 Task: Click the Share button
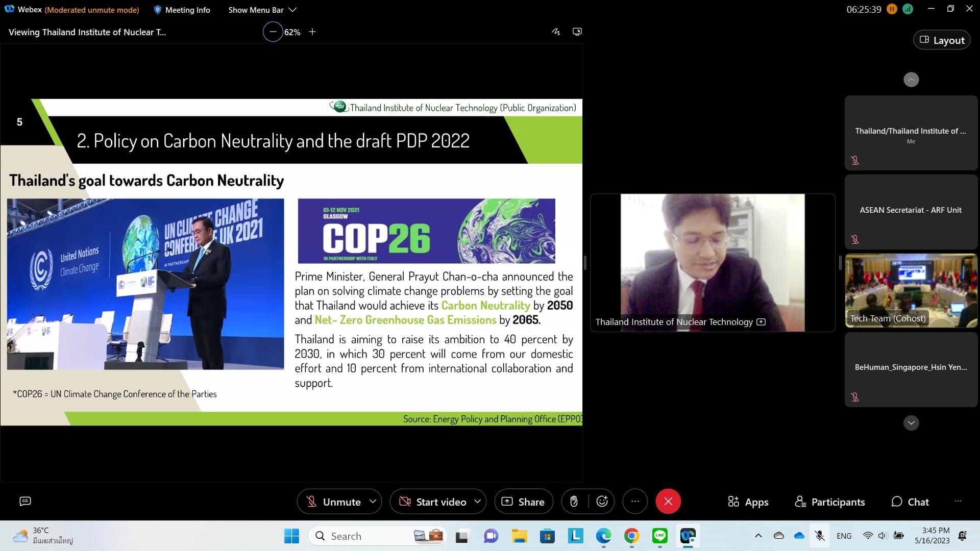click(x=523, y=502)
